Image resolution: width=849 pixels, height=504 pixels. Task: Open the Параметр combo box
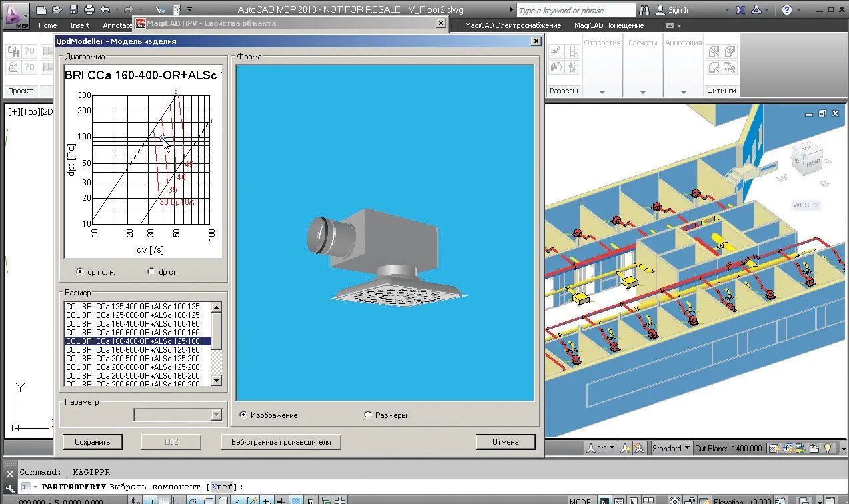click(177, 415)
